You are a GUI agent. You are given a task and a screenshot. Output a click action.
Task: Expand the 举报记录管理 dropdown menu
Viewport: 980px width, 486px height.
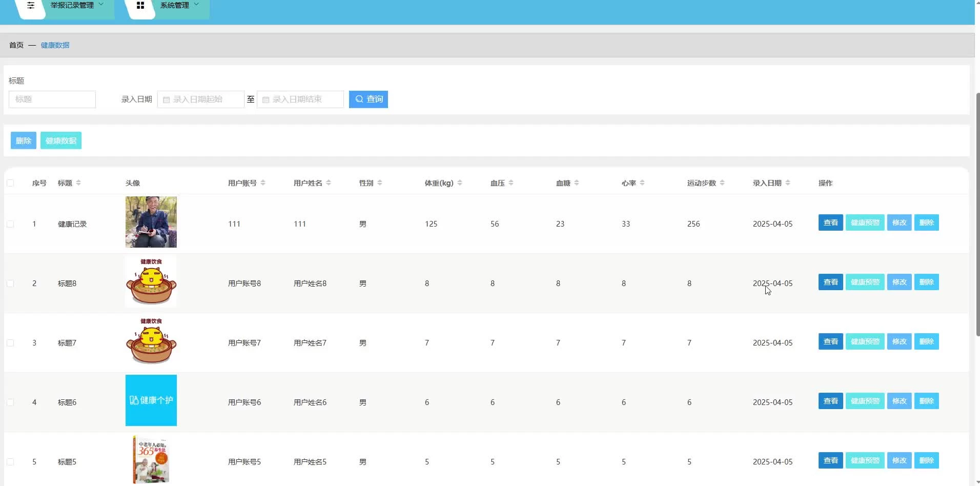pos(77,5)
